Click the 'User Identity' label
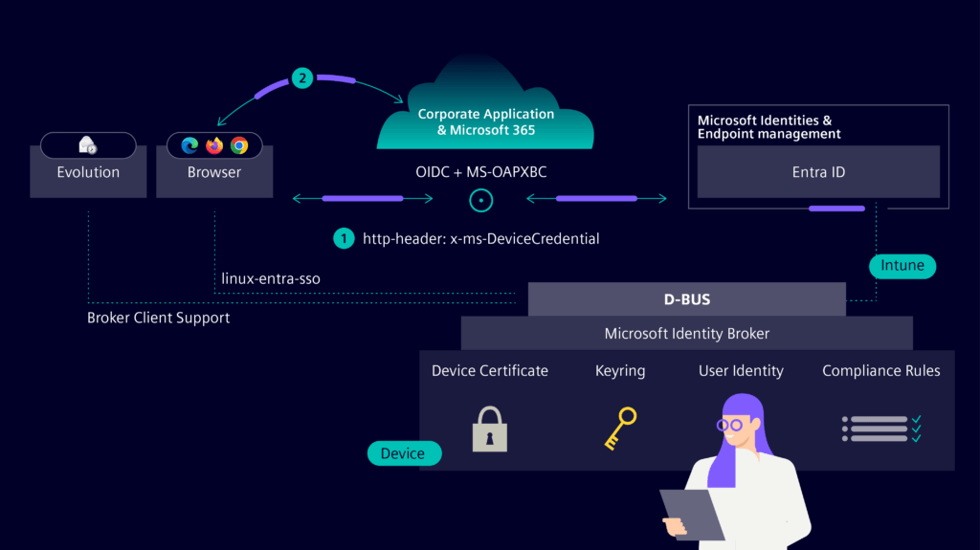The width and height of the screenshot is (980, 550). [741, 370]
